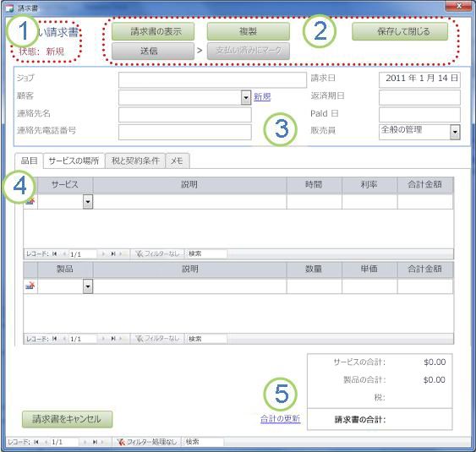Click into the ジョブ input field

click(x=212, y=79)
